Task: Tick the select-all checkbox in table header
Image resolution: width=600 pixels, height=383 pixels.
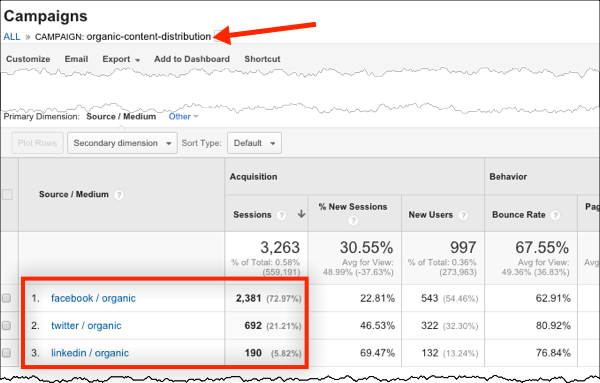Action: point(7,194)
